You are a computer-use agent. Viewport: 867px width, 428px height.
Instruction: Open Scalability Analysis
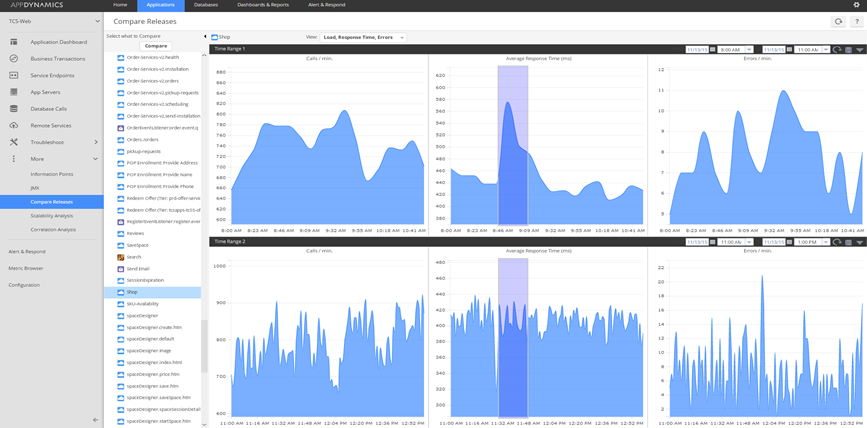click(x=51, y=216)
